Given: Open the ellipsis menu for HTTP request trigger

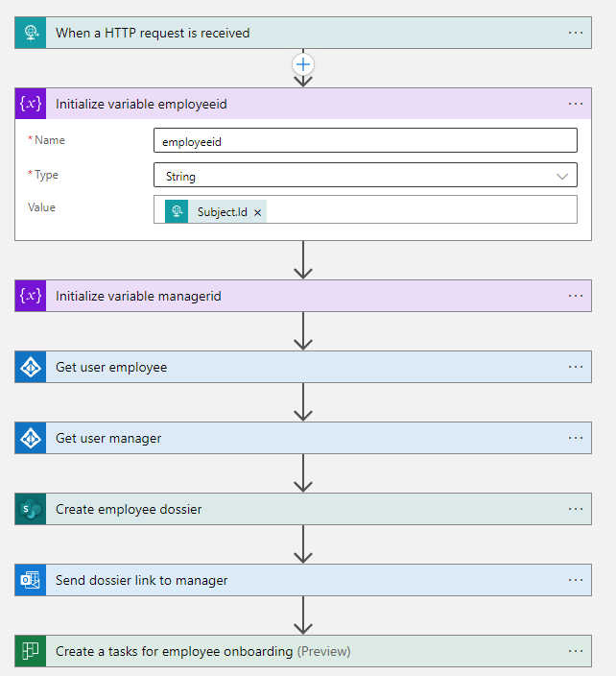Looking at the screenshot, I should 576,33.
